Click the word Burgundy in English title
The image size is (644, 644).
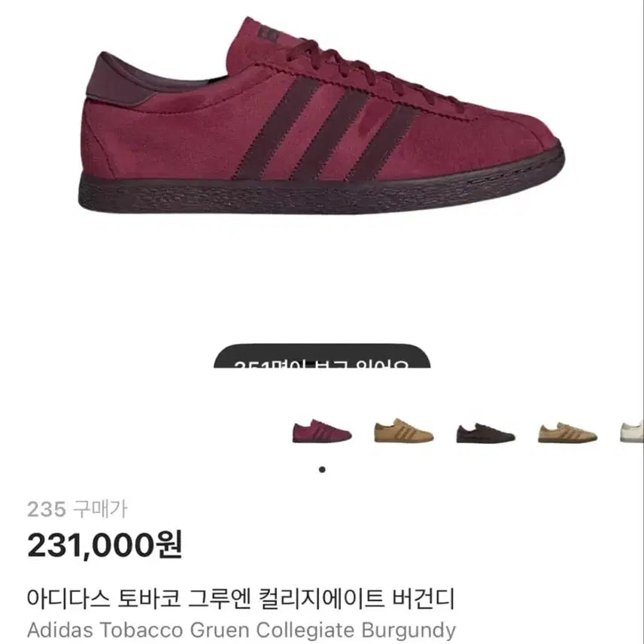click(x=409, y=630)
